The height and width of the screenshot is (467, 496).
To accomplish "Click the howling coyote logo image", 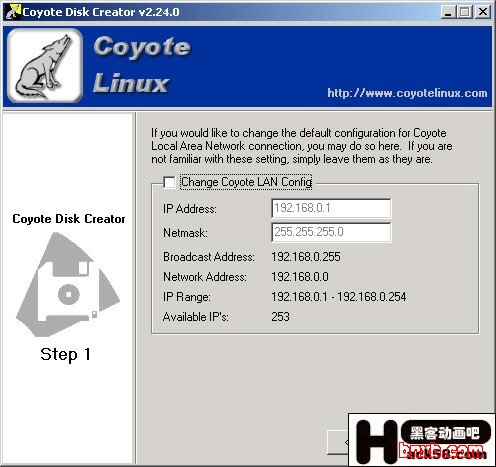I will (x=45, y=65).
